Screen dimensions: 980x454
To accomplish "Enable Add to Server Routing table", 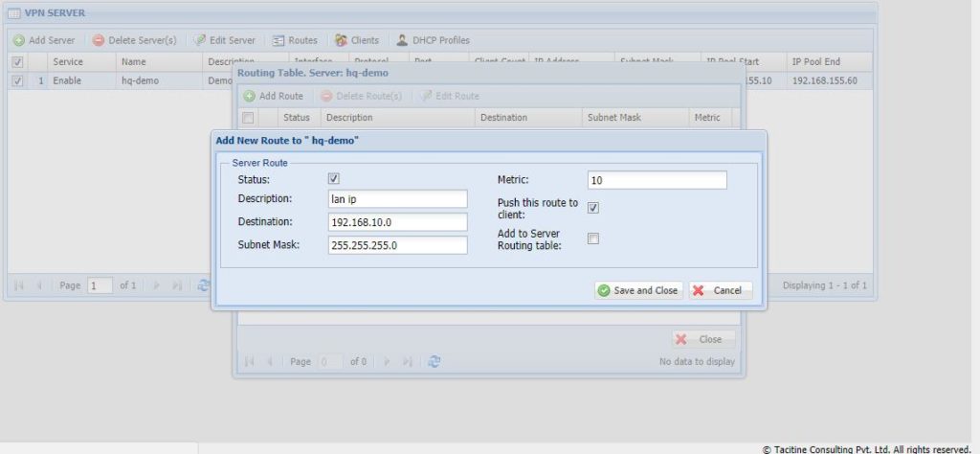I will coord(593,238).
